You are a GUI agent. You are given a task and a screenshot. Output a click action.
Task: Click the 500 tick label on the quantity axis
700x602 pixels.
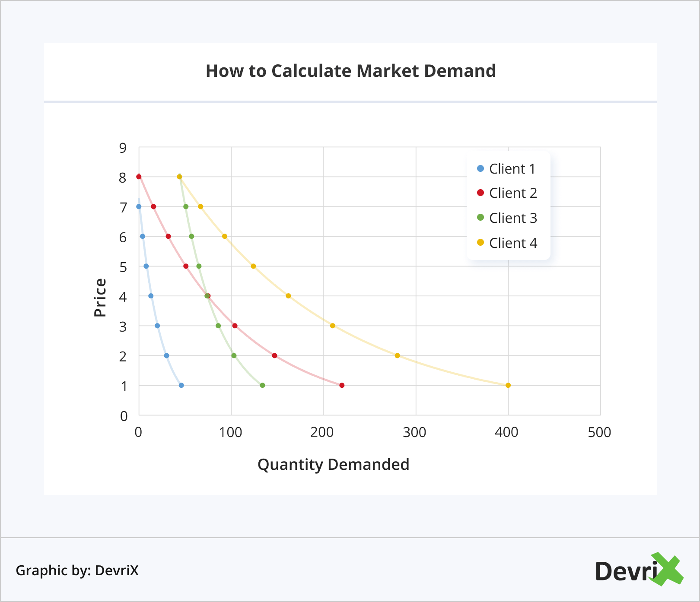click(x=599, y=432)
